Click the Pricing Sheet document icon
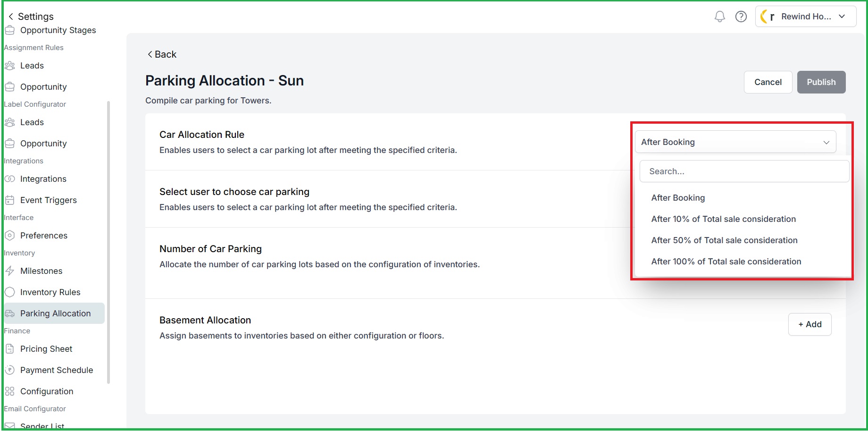Screen dimensions: 868x432 pos(9,349)
